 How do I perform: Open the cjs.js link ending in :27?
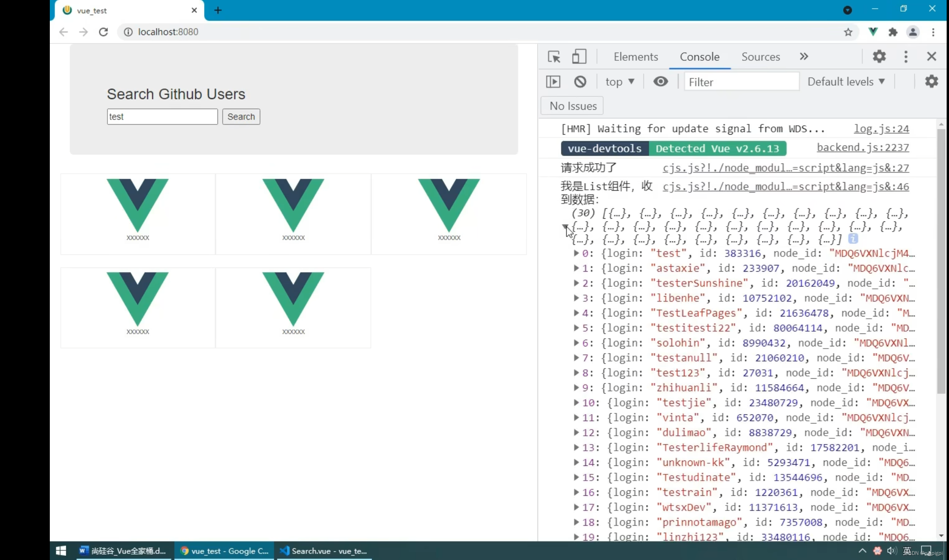coord(786,168)
